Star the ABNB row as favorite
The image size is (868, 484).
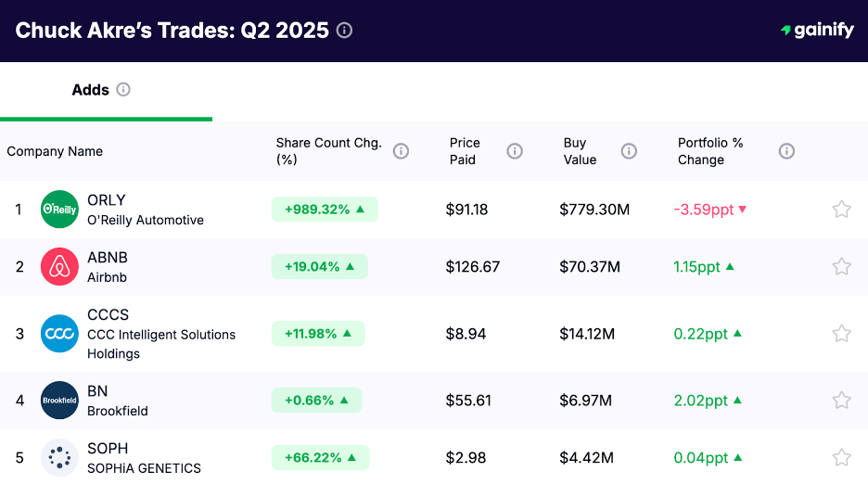click(x=841, y=266)
